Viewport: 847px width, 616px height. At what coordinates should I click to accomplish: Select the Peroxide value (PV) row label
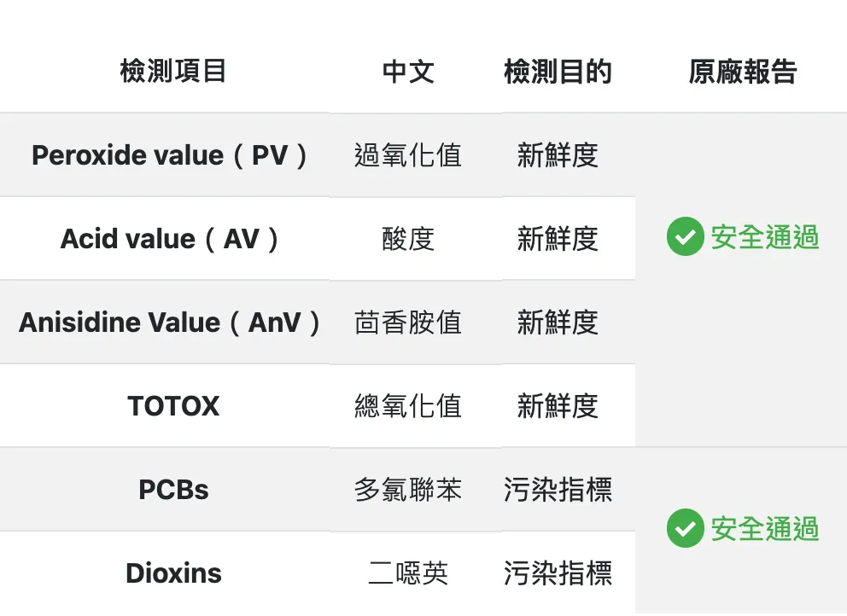pyautogui.click(x=172, y=155)
